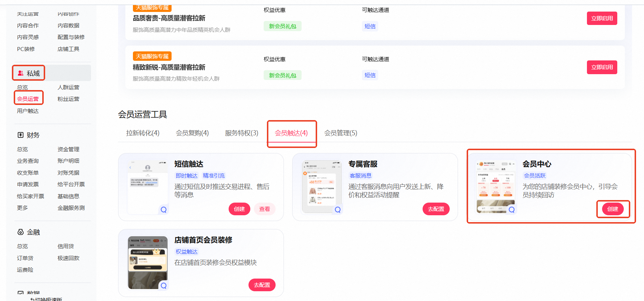The image size is (644, 301).
Task: Click 立即启用 for 品质奢贵-高质量潜客拉新
Action: coord(602,18)
